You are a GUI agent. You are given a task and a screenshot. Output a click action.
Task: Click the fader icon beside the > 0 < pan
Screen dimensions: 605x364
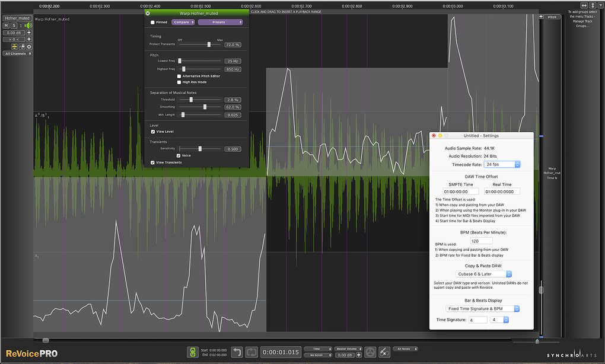click(x=29, y=39)
